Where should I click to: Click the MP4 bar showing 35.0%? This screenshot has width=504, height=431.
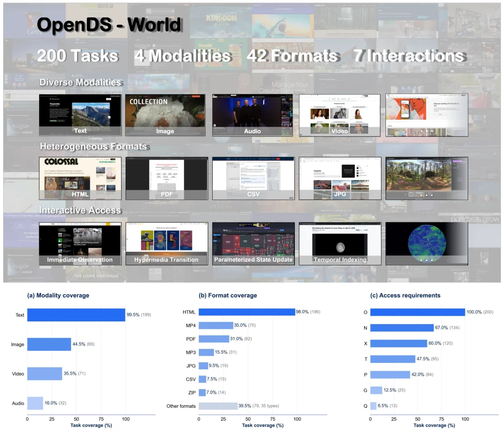[216, 325]
